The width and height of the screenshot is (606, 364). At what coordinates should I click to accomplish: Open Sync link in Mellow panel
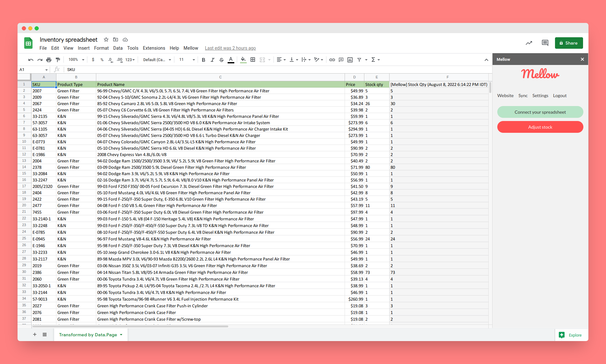[523, 96]
